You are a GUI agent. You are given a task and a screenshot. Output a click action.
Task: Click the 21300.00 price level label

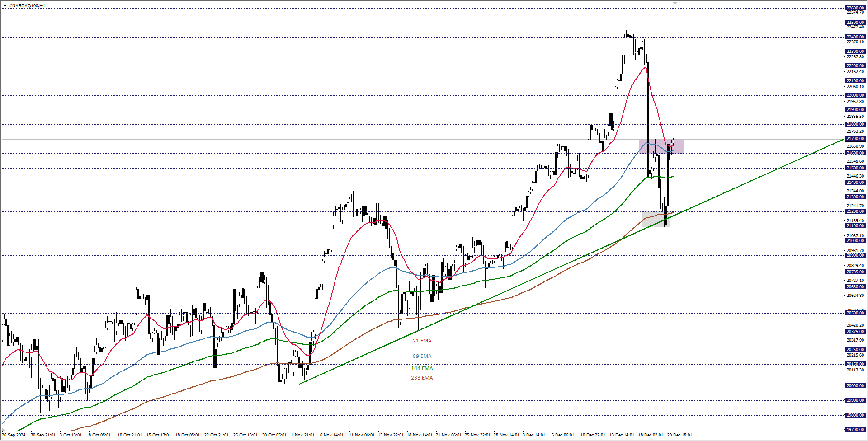click(855, 197)
